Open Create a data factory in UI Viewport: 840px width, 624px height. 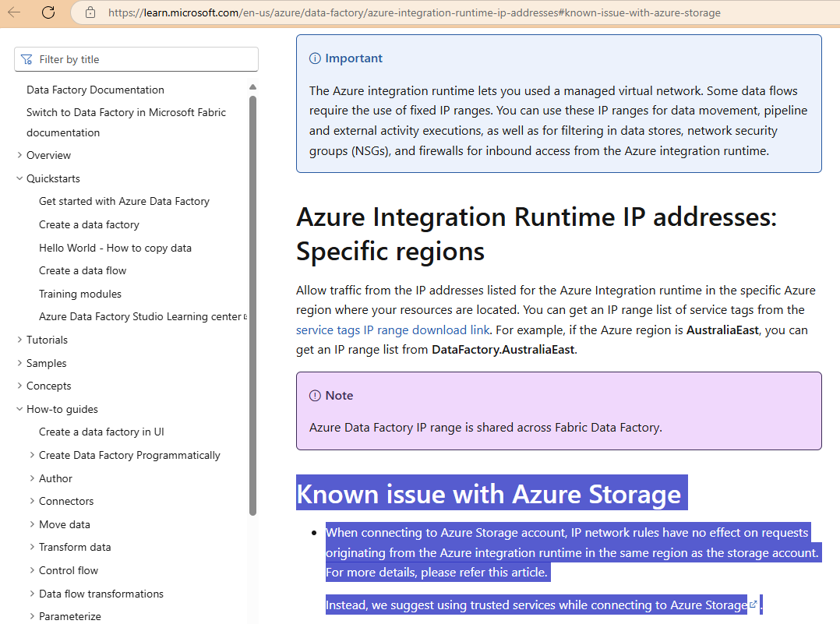click(x=101, y=432)
